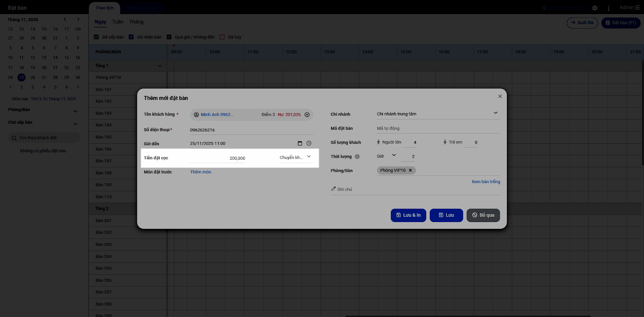Click the clock icon in Giờ đến field
644x317 pixels.
click(309, 144)
